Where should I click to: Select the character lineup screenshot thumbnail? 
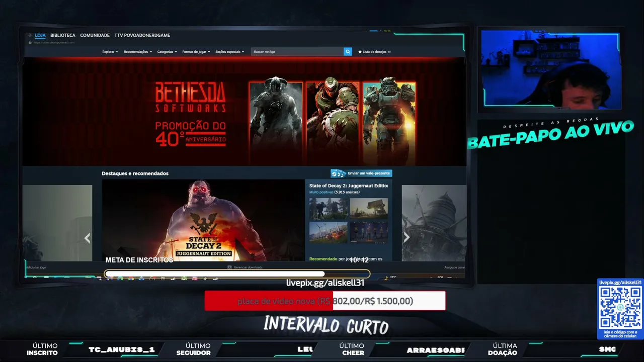point(369,232)
